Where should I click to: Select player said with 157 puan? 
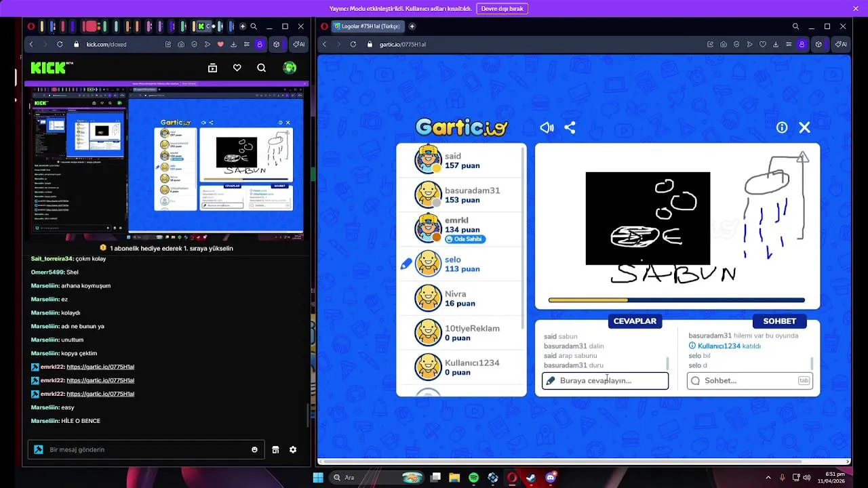tap(461, 160)
